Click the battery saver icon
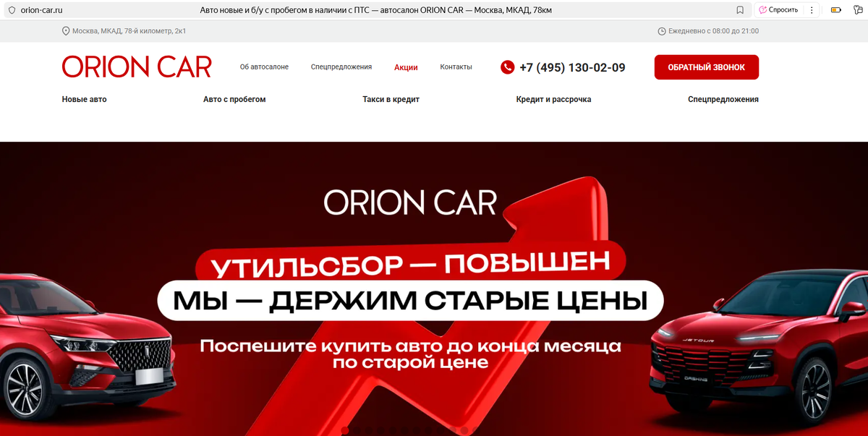Image resolution: width=868 pixels, height=436 pixels. click(836, 10)
